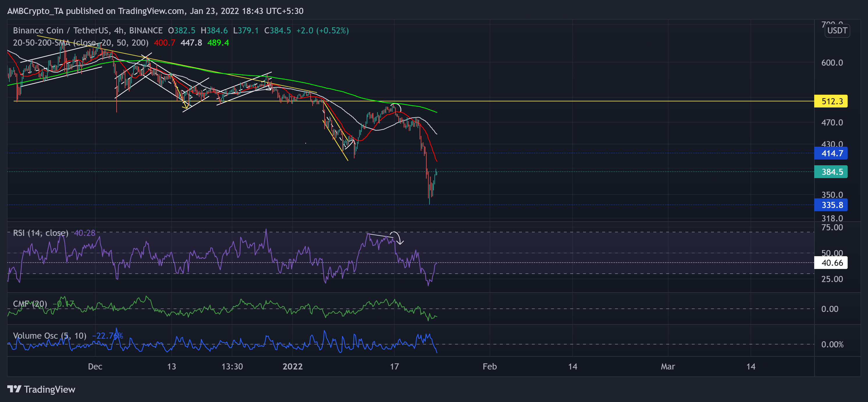This screenshot has width=868, height=402.
Task: Click the TradingView logo icon
Action: click(15, 390)
